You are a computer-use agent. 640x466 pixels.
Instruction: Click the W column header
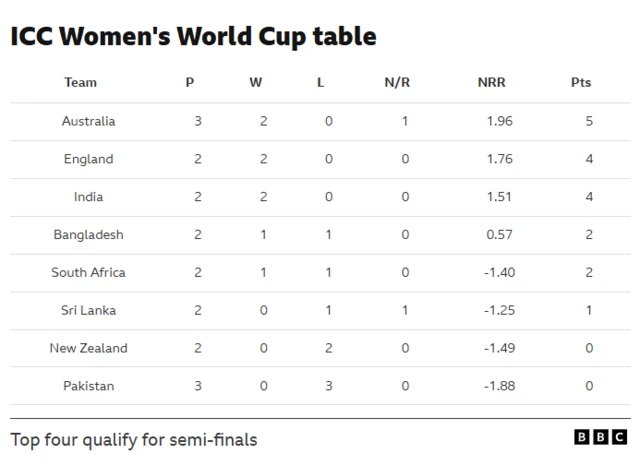(255, 83)
